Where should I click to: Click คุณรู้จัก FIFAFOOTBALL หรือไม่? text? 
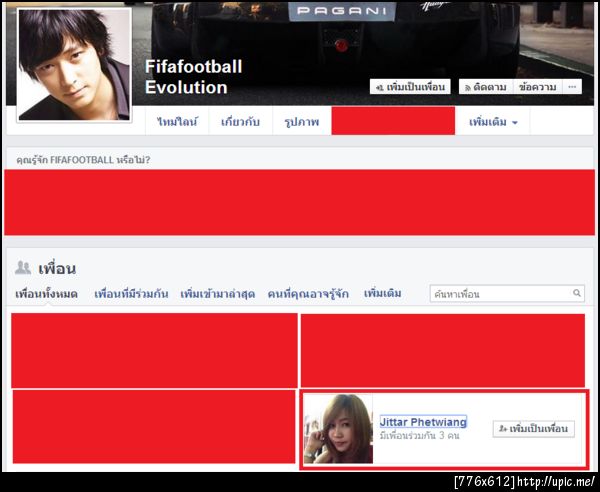point(83,160)
